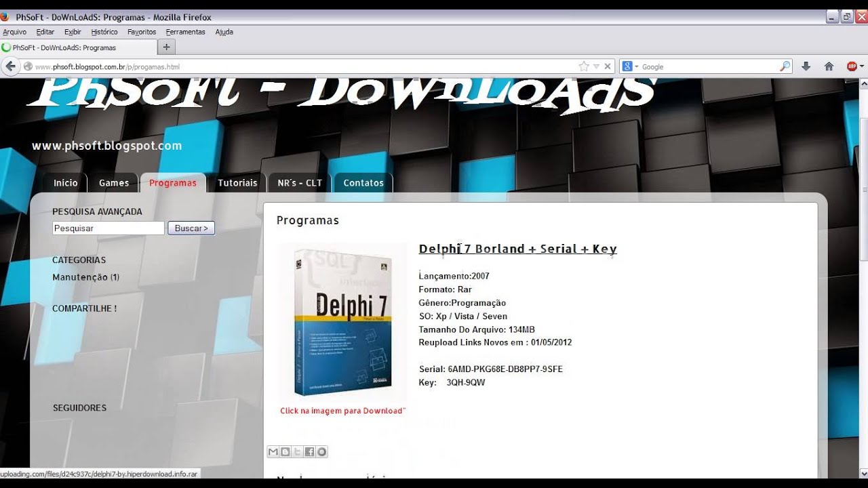
Task: Expand the Adblock Plus dropdown arrow
Action: point(862,66)
